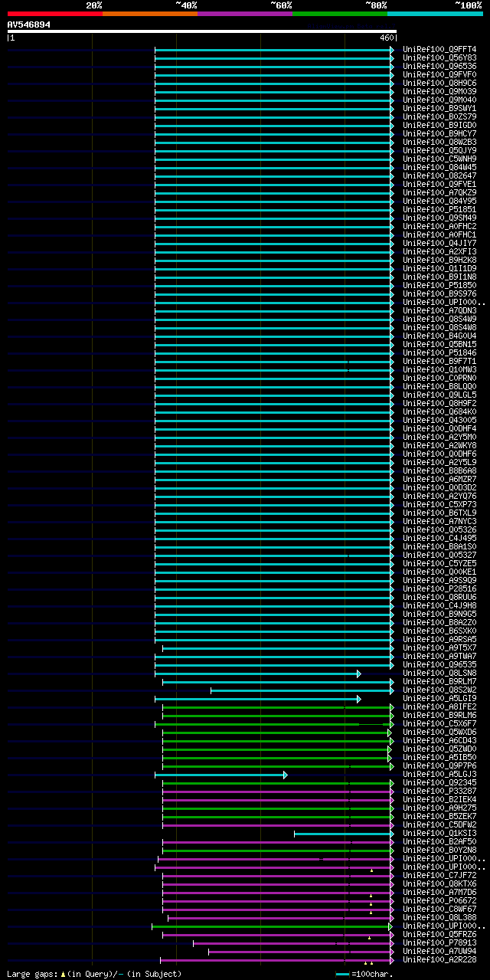Screen dimensions: 490x980
Task: Click the purple alignment bar of A7UW94
Action: [x=301, y=952]
